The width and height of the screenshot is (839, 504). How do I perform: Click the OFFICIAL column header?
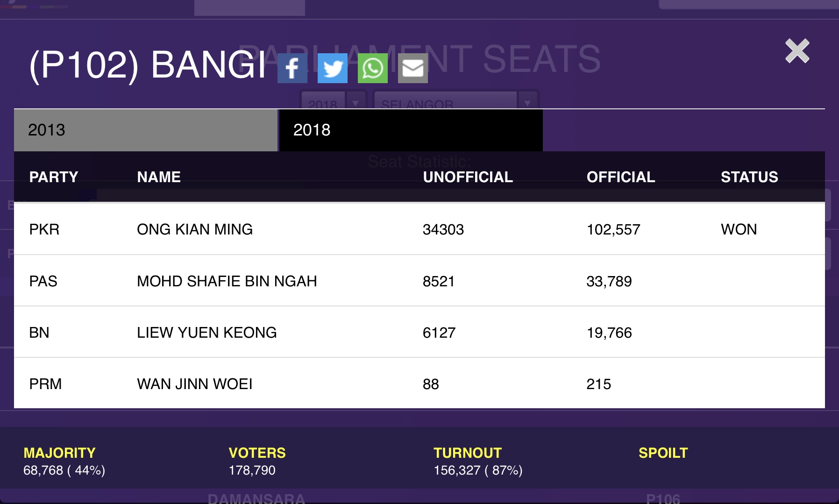tap(621, 177)
